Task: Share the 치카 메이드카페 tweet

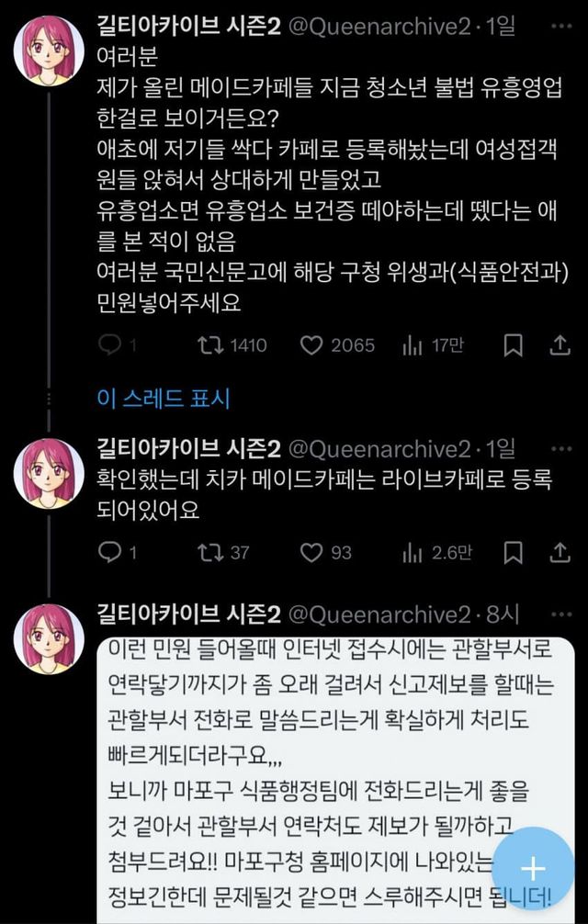Action: click(x=559, y=552)
